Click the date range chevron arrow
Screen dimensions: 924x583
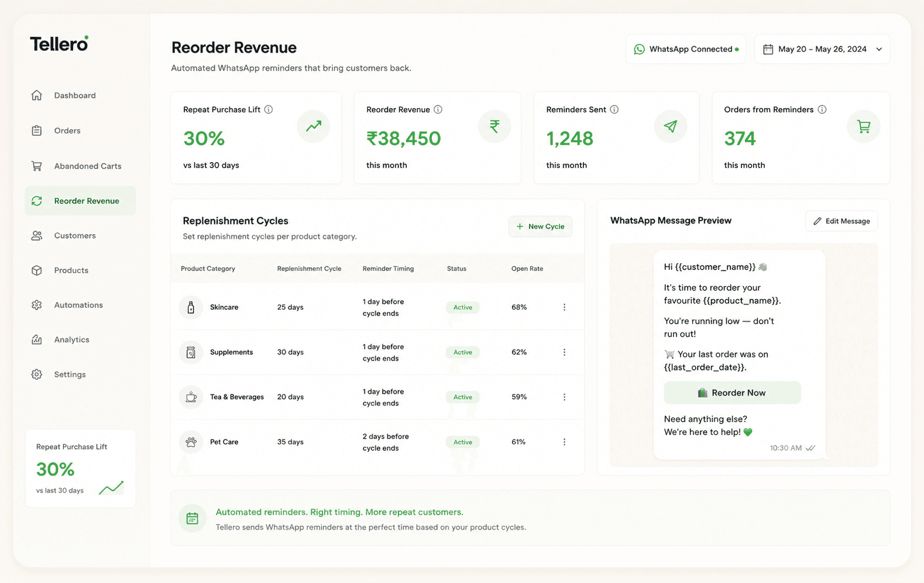(x=879, y=49)
